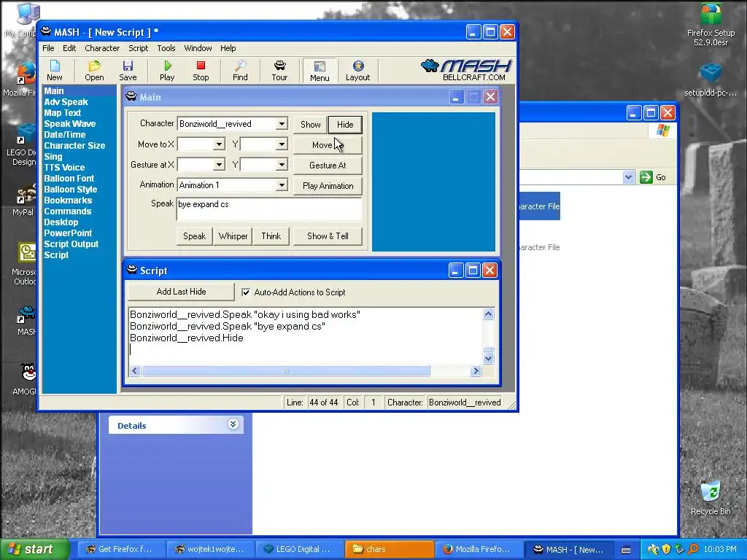Open the Move to X dropdown
The height and width of the screenshot is (560, 747).
pyautogui.click(x=219, y=144)
